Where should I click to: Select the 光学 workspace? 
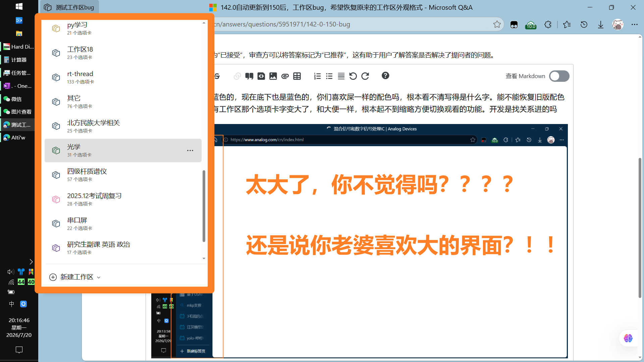(123, 150)
